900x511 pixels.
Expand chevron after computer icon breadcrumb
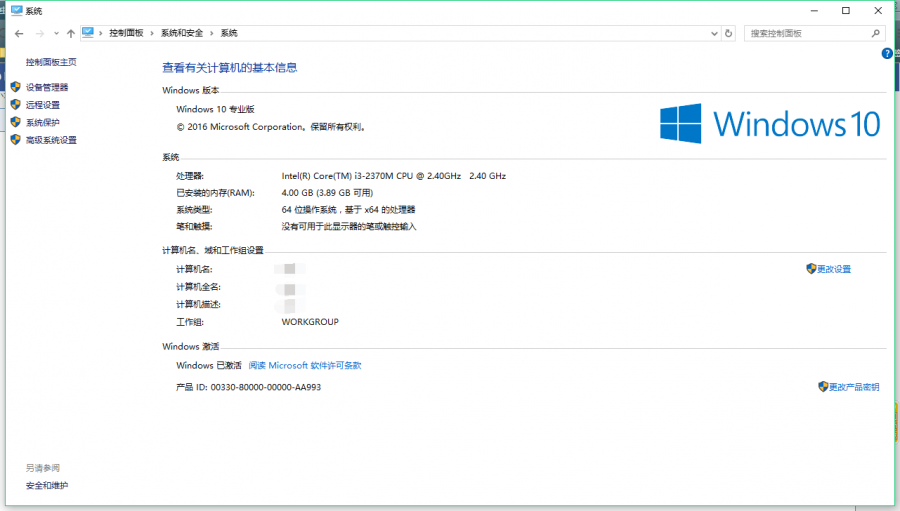[100, 33]
